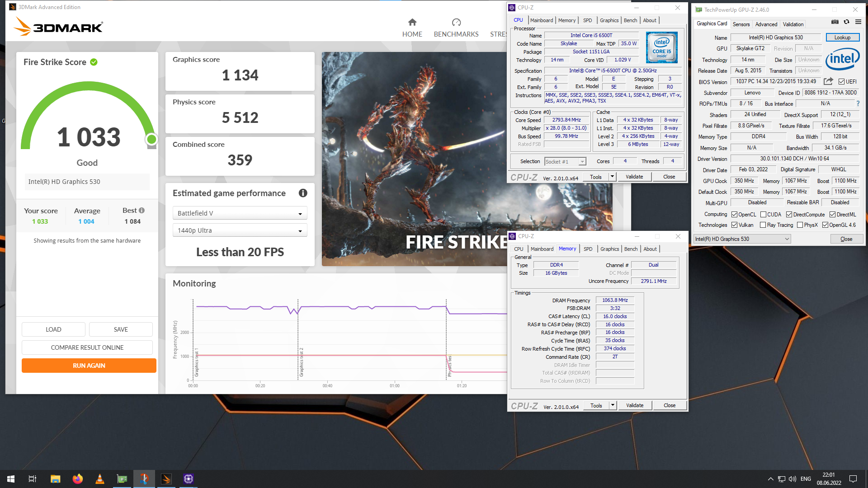This screenshot has height=488, width=868.
Task: Click the Bus Interface question mark in GPU-Z
Action: (858, 103)
